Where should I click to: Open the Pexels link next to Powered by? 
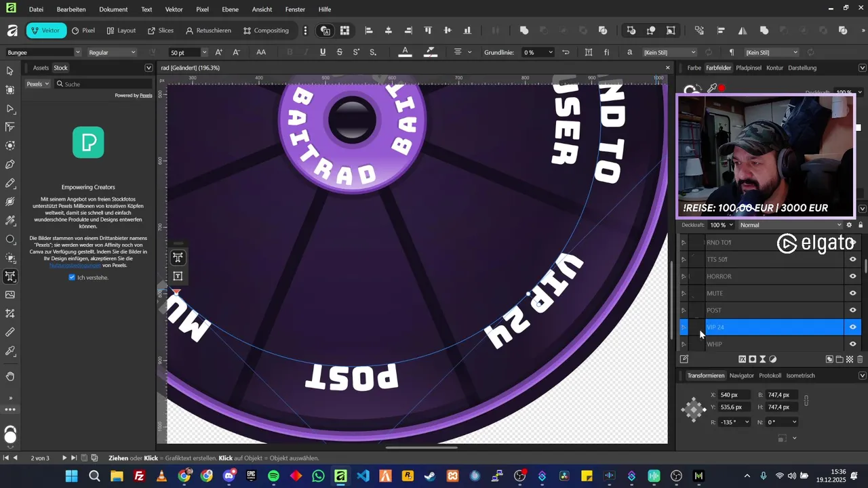[x=146, y=96]
